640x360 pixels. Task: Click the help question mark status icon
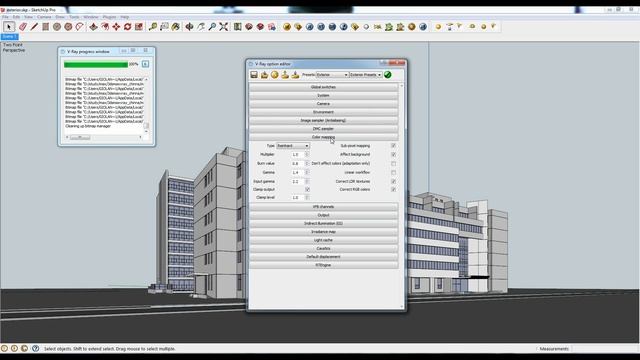pyautogui.click(x=36, y=349)
